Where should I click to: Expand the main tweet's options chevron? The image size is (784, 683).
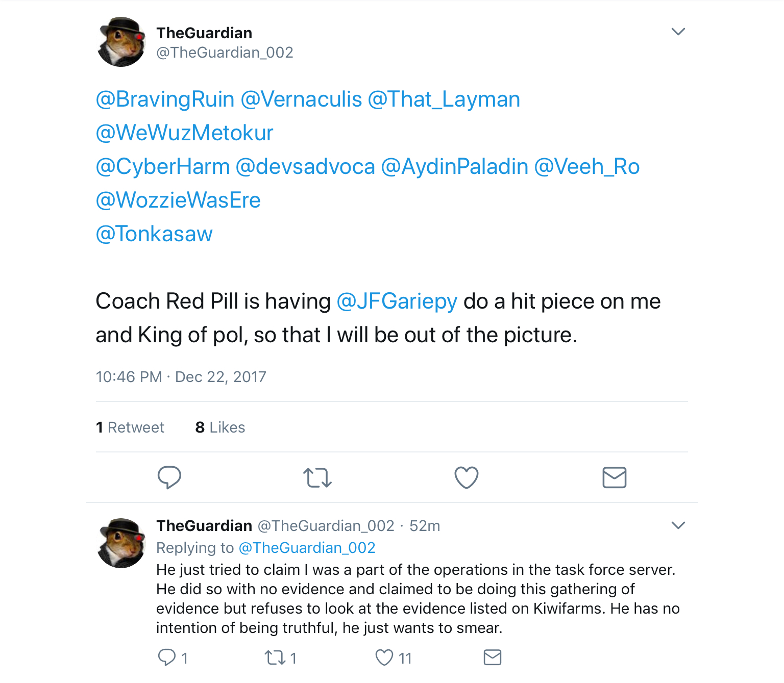[678, 32]
